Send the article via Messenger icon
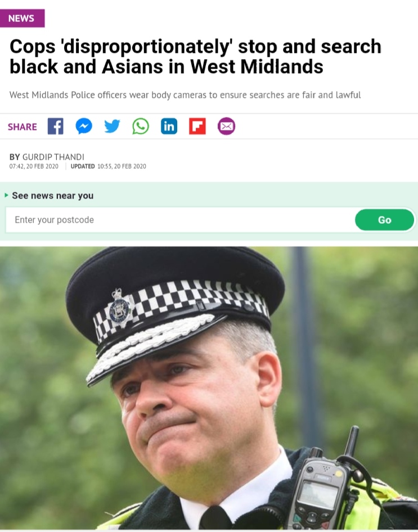Image resolution: width=418 pixels, height=532 pixels. point(84,126)
